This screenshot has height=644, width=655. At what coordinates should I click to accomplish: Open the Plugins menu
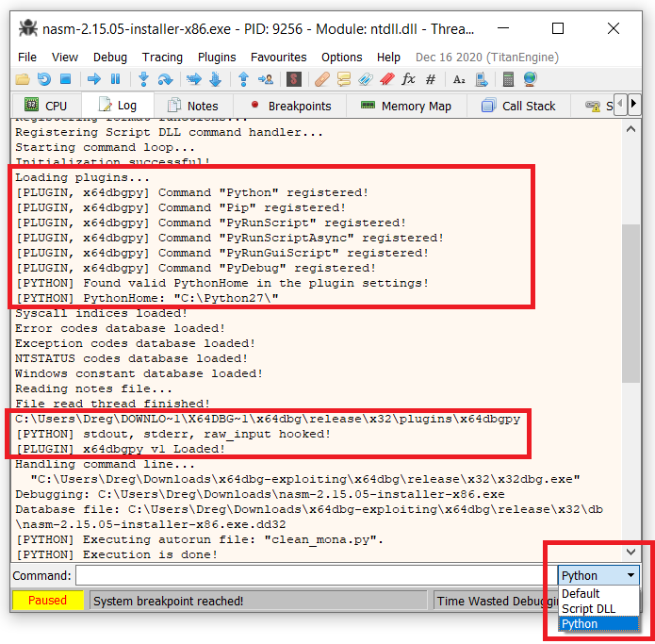(217, 58)
